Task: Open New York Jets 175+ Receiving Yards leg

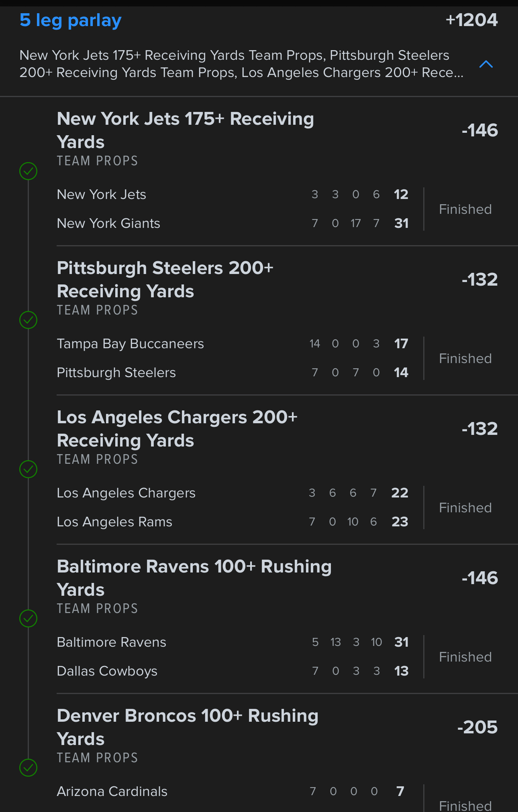Action: pyautogui.click(x=185, y=130)
